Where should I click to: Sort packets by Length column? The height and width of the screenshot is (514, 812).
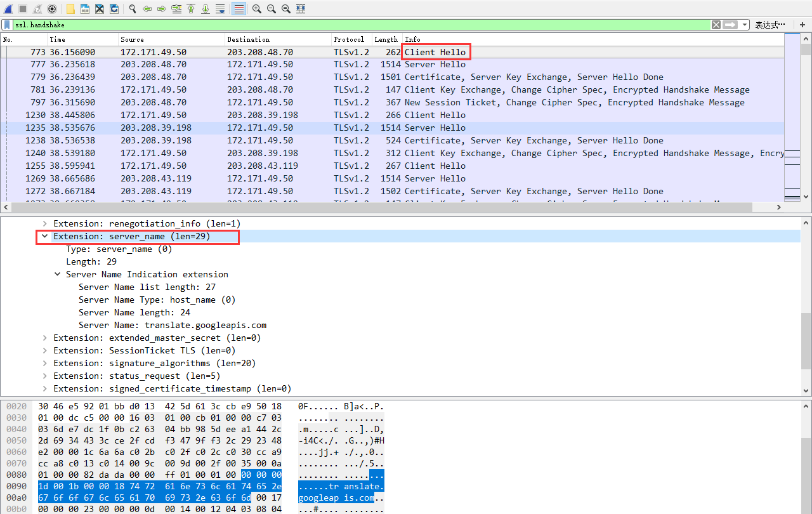point(387,39)
